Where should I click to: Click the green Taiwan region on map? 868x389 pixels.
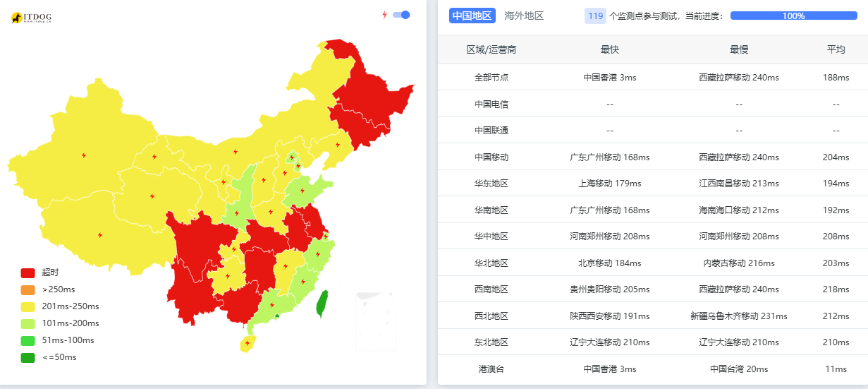point(322,304)
